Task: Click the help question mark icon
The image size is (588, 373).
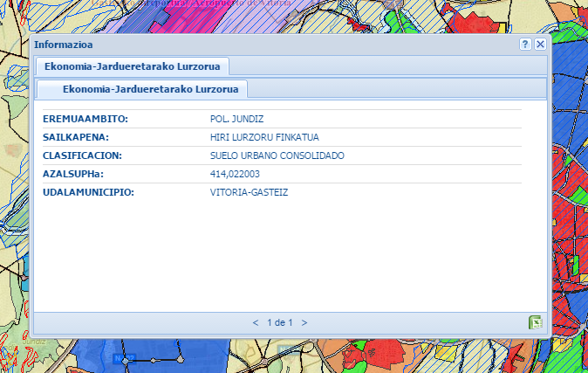Action: point(525,45)
